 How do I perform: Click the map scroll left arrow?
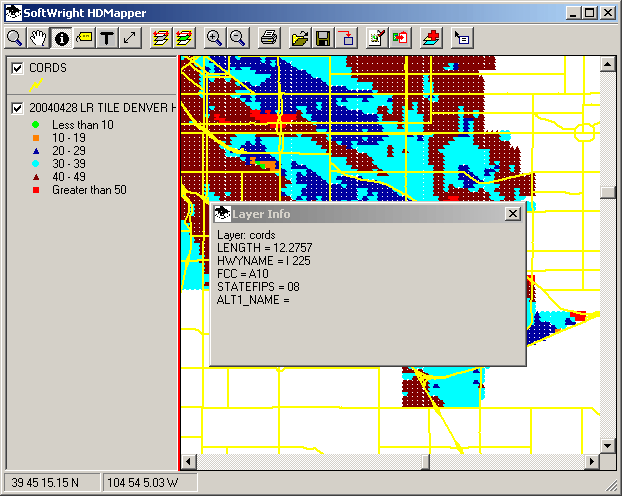pyautogui.click(x=189, y=461)
